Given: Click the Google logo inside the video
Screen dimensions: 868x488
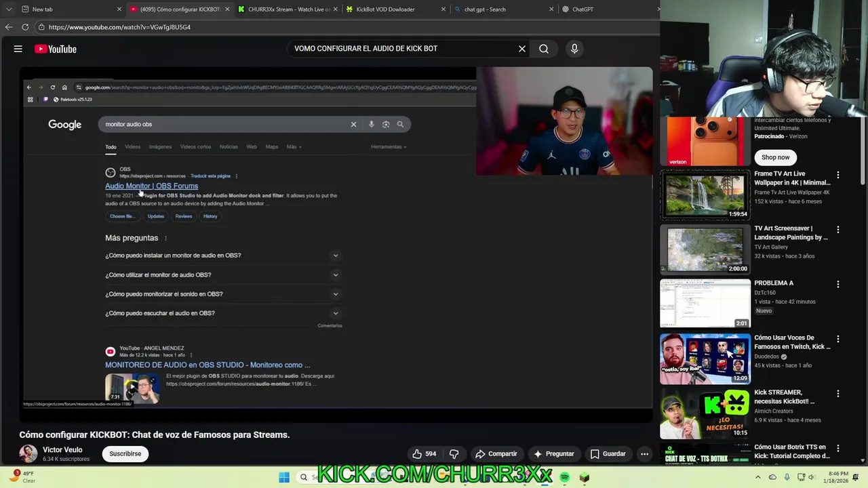Looking at the screenshot, I should (x=64, y=125).
